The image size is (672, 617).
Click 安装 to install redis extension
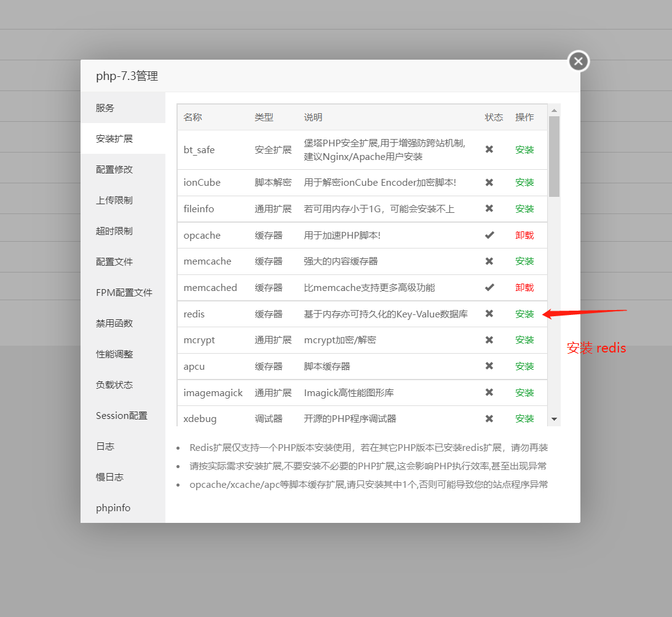pos(524,314)
